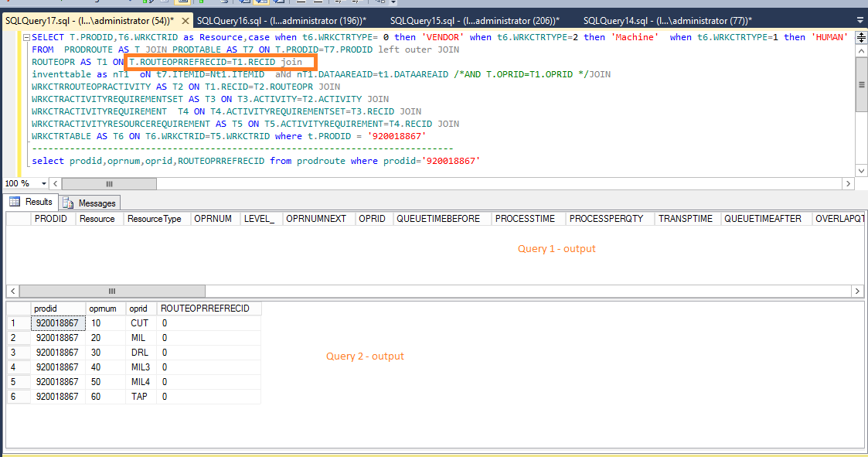Click first result grid scroll left arrow
The image size is (868, 457).
click(12, 291)
